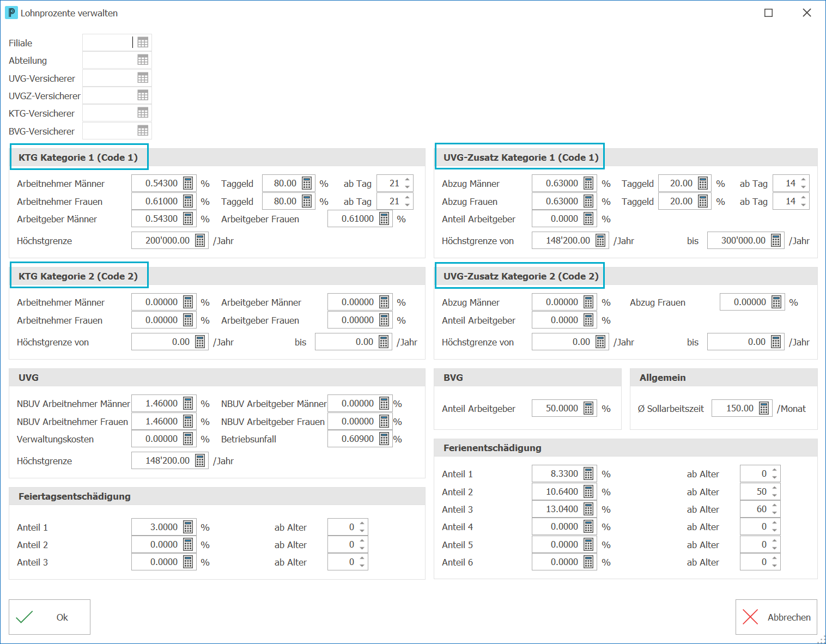Open calculator for UVG-Zusatz 2 Abzug Frauen
The image size is (826, 644).
coord(776,302)
